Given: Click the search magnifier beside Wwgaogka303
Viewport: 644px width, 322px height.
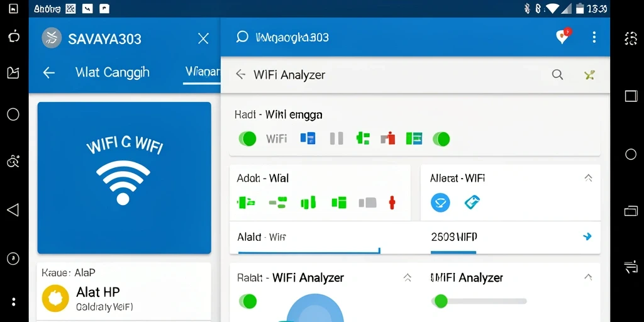Looking at the screenshot, I should coord(242,37).
